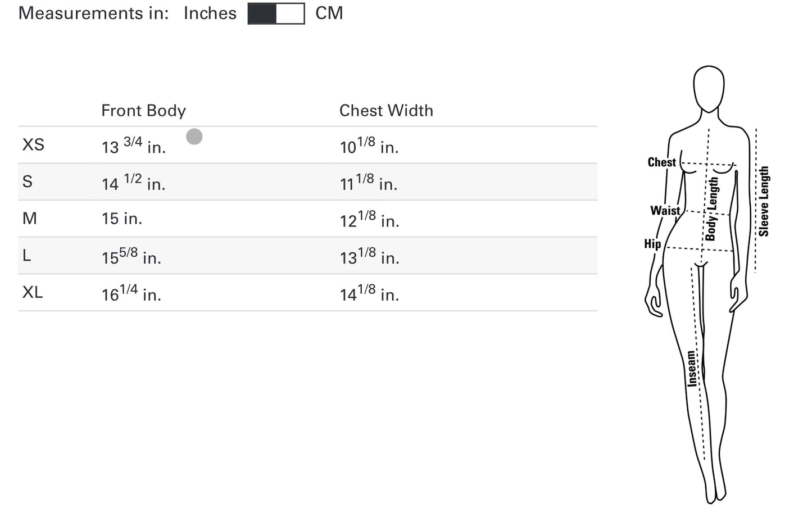The image size is (812, 522).
Task: Click the M front body 15 in. value
Action: 121,219
